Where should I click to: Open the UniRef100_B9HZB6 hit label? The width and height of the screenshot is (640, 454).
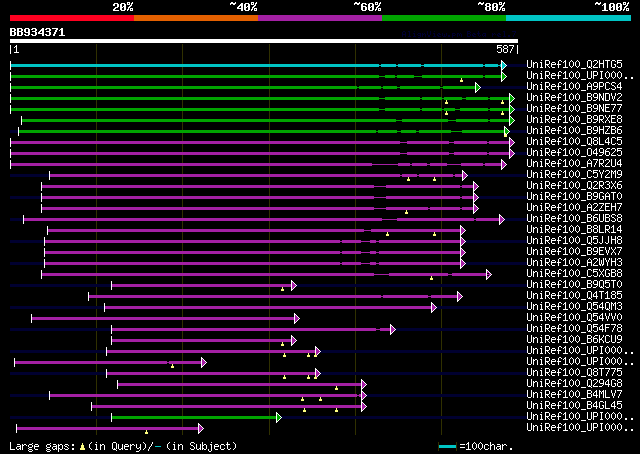574,131
